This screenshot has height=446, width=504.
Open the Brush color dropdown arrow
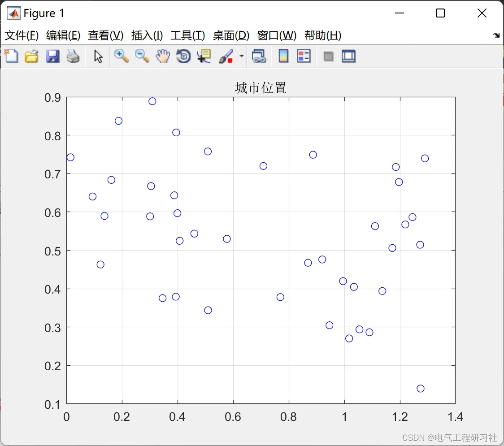pos(241,56)
